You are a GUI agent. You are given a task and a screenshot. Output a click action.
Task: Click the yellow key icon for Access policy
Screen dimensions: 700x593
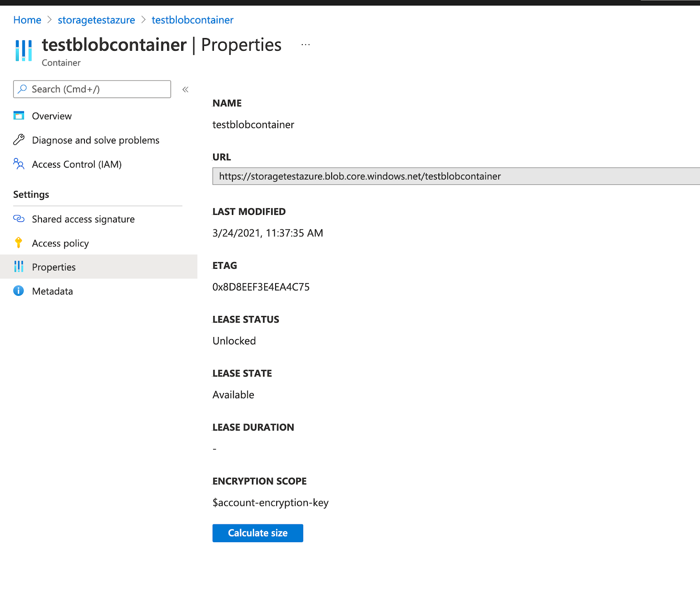tap(18, 243)
